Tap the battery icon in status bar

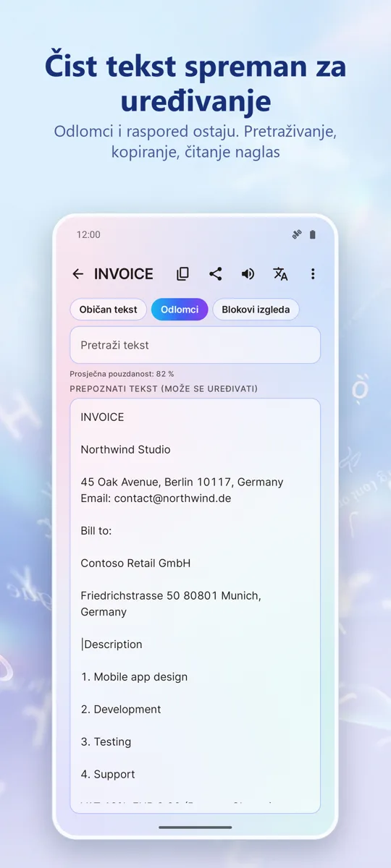(313, 234)
